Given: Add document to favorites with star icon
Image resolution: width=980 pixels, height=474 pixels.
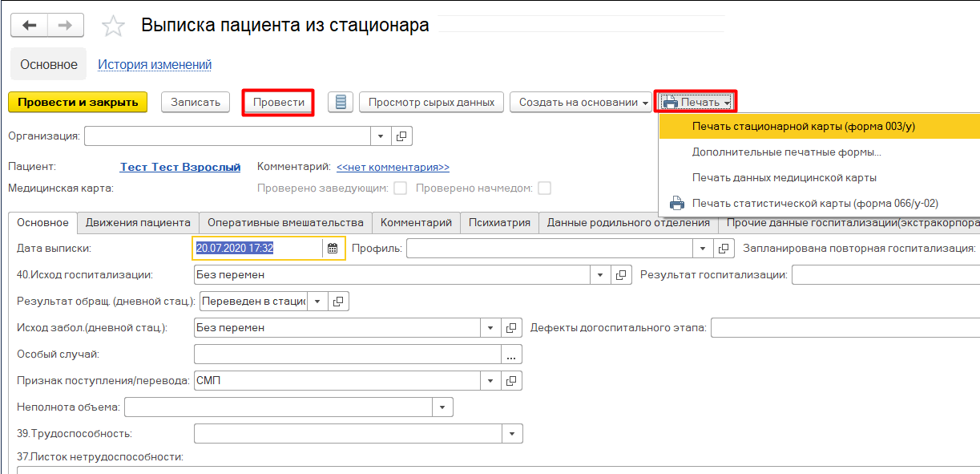Looking at the screenshot, I should [113, 26].
